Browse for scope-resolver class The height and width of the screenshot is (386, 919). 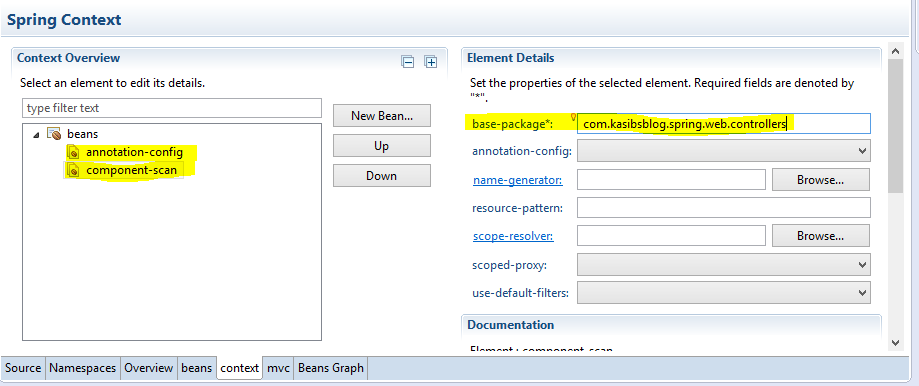[820, 236]
